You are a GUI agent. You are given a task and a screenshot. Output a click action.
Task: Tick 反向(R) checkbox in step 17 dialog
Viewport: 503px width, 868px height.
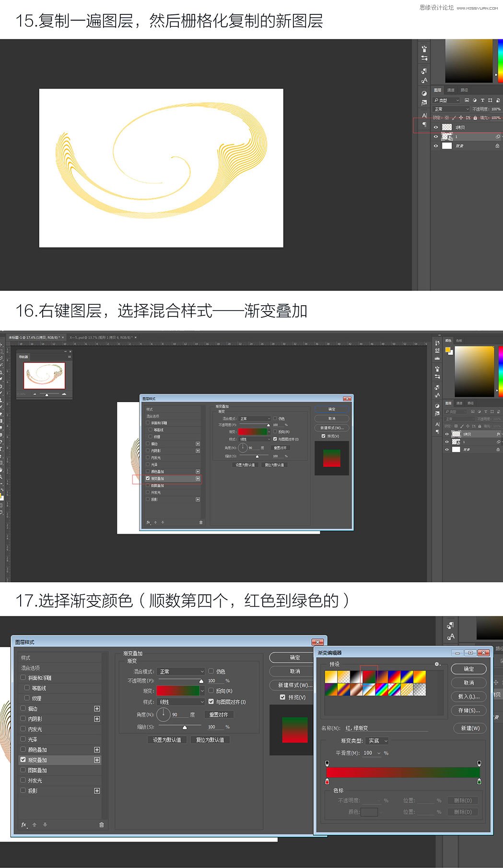click(211, 691)
